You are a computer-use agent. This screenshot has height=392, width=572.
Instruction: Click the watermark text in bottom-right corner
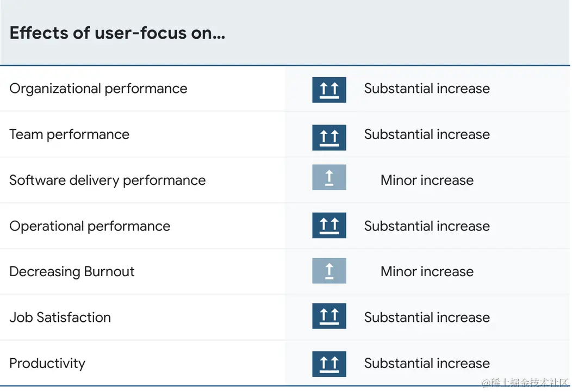[525, 383]
